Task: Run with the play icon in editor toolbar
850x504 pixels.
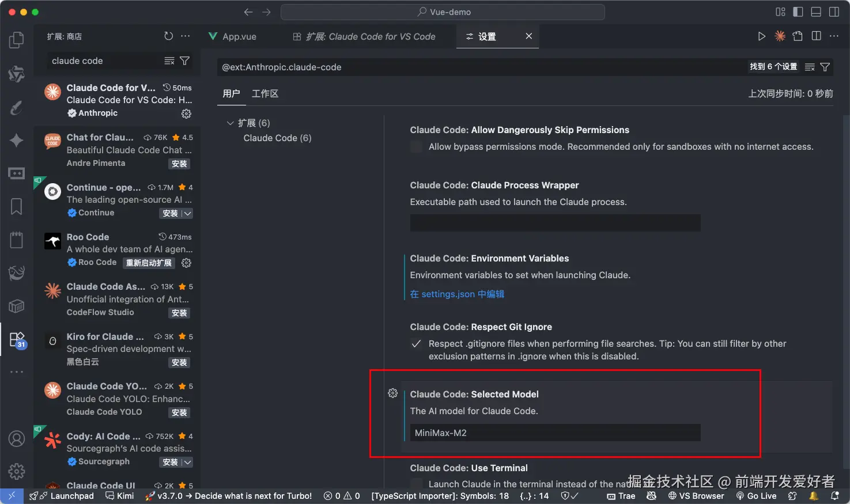Action: tap(761, 36)
